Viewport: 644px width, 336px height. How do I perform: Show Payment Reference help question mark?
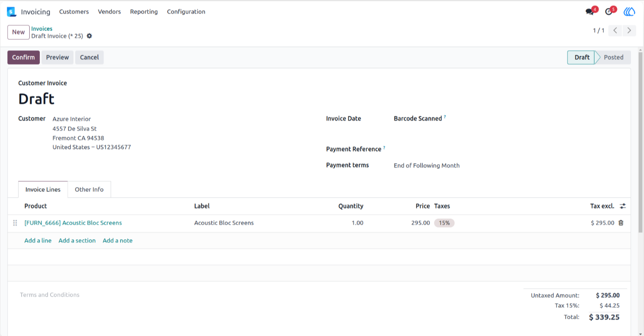coord(384,148)
